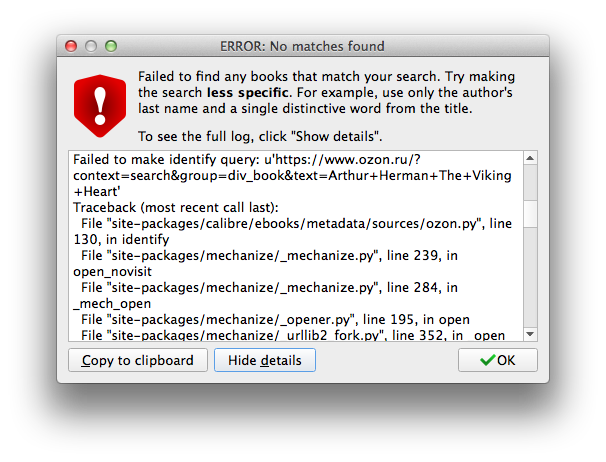
Task: Click the log scrollbar up arrow
Action: 530,158
